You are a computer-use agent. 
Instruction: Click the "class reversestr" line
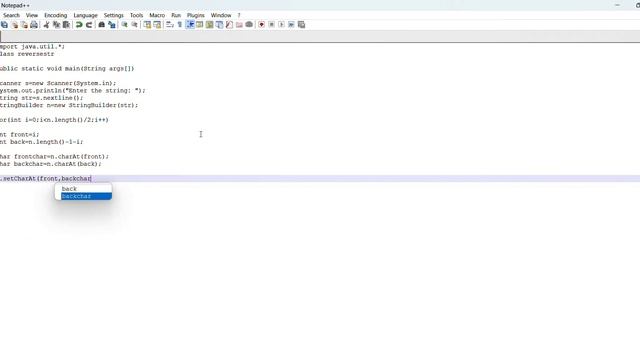click(27, 54)
